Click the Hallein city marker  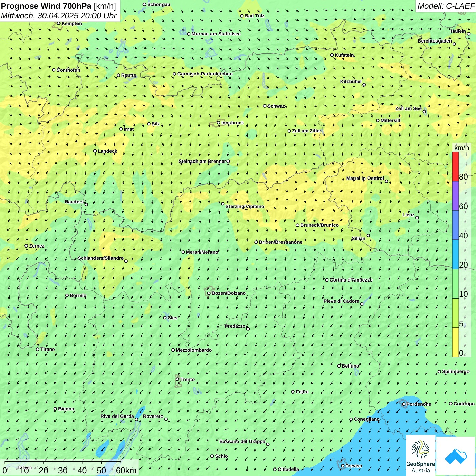point(469,34)
